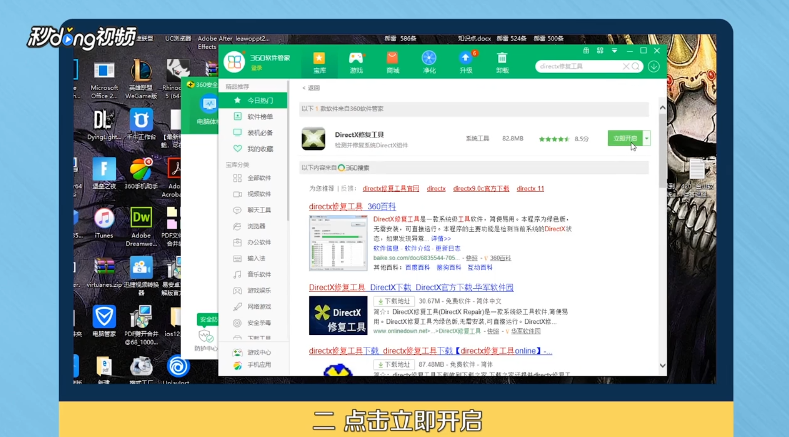Click the magnifier search icon
Screen dimensions: 789x437
[636, 66]
